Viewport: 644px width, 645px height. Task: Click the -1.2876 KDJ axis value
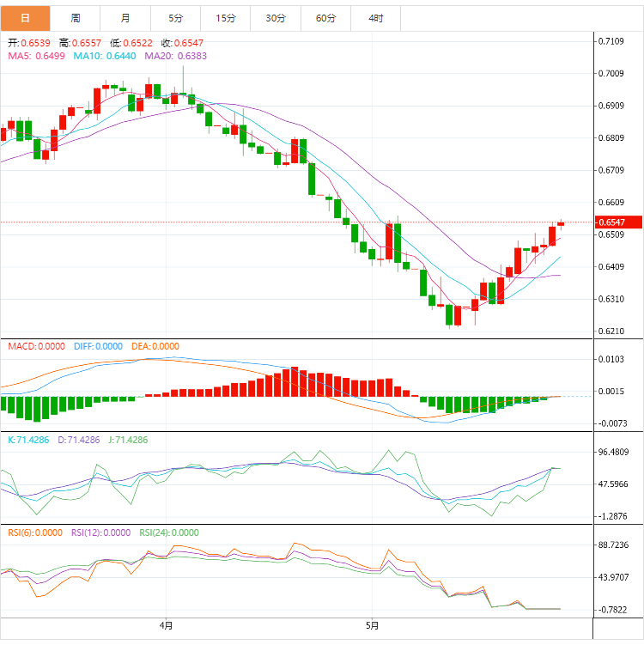pos(612,516)
